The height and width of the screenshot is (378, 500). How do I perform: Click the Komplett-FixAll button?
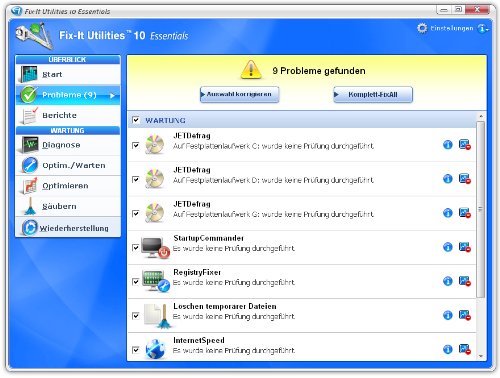(x=373, y=95)
